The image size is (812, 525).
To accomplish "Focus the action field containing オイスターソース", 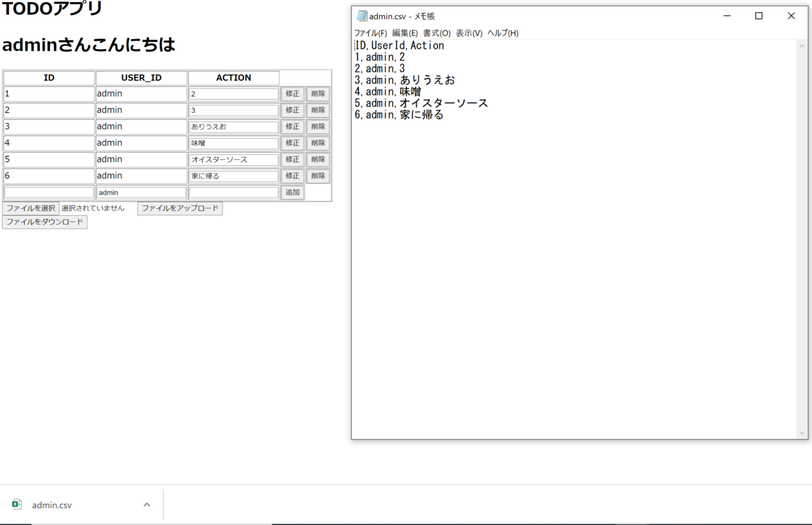I will [x=233, y=160].
